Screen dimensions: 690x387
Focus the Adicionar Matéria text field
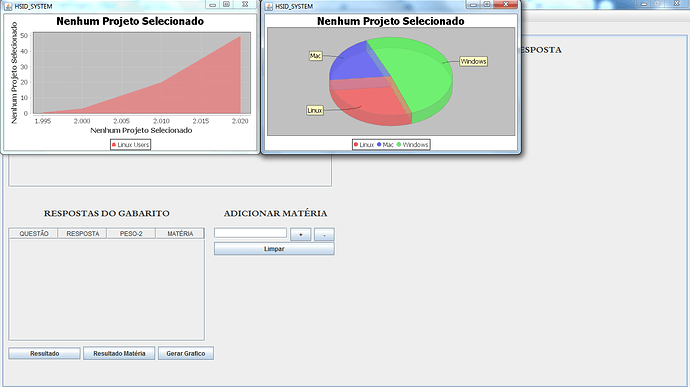click(250, 233)
